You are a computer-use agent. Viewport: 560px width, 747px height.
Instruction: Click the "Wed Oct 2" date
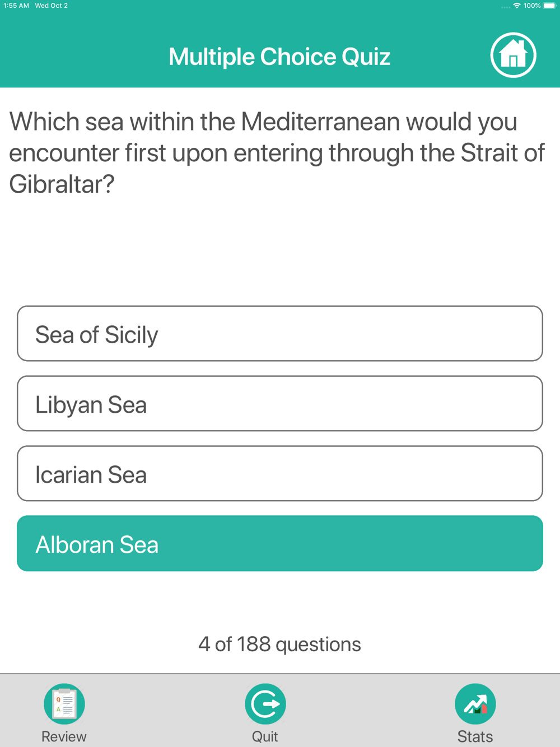pyautogui.click(x=52, y=6)
